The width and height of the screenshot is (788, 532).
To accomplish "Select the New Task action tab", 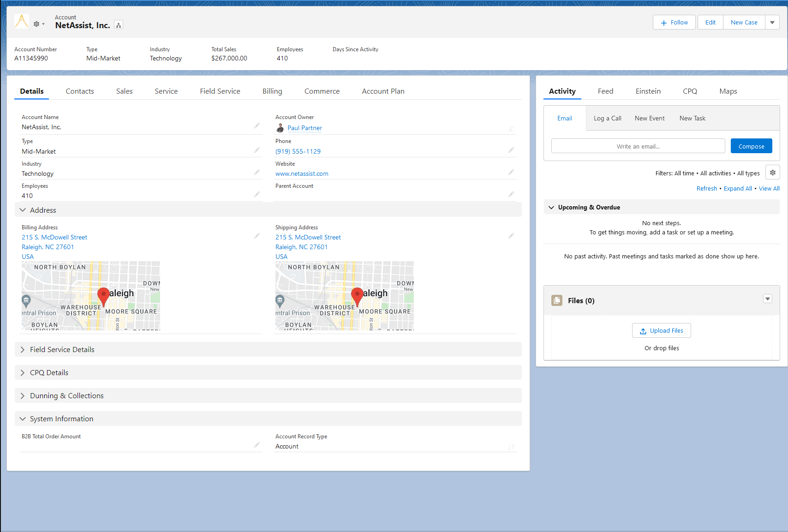I will pos(692,118).
